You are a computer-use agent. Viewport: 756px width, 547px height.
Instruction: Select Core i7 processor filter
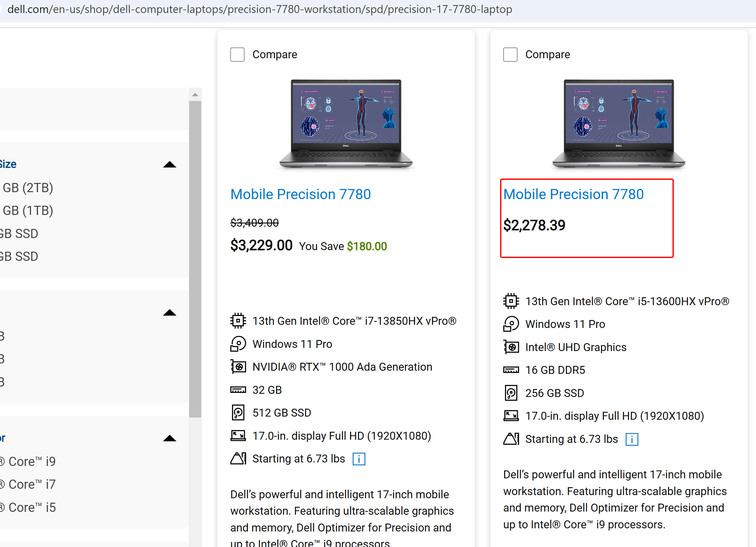pyautogui.click(x=28, y=484)
